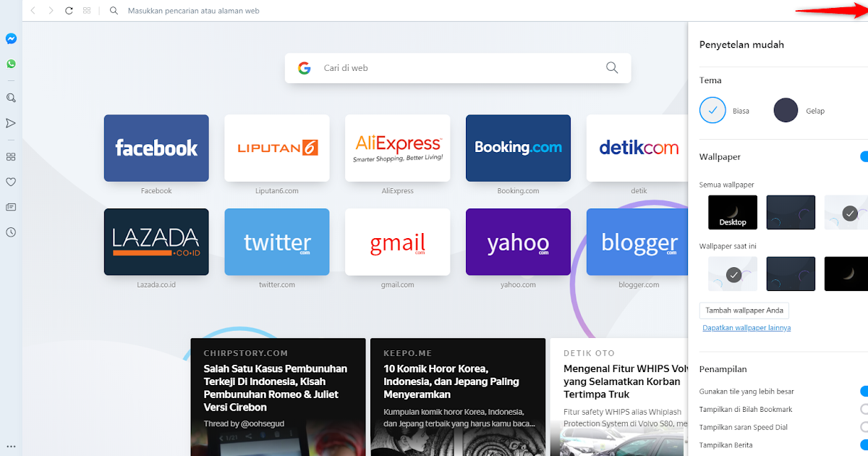Enable Tampilkan di Bilah Bookmark
Image resolution: width=868 pixels, height=456 pixels.
(862, 408)
